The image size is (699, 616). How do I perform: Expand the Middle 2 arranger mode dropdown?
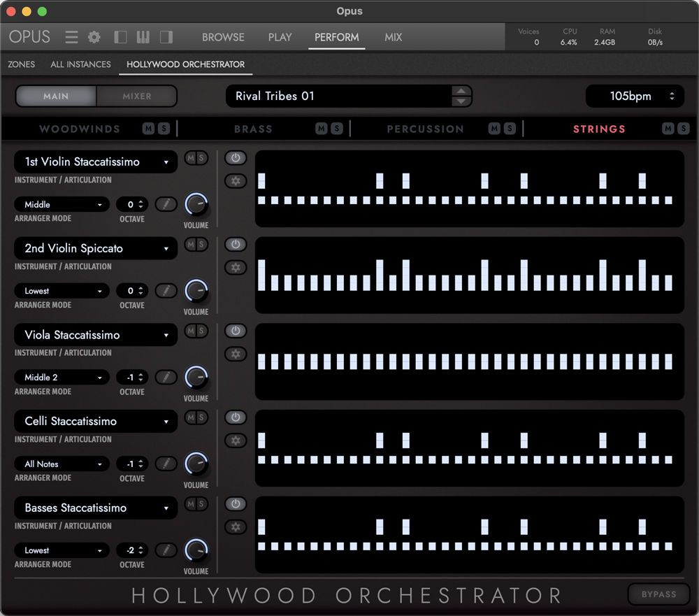pos(62,378)
